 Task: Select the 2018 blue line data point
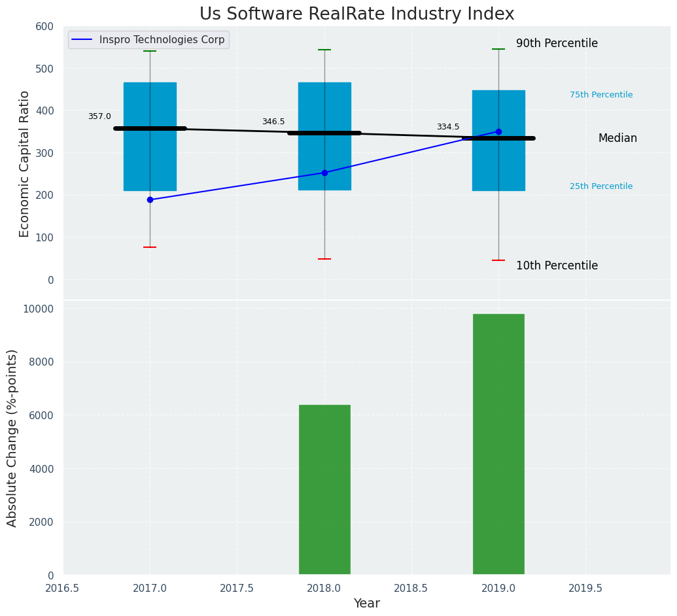[x=324, y=173]
